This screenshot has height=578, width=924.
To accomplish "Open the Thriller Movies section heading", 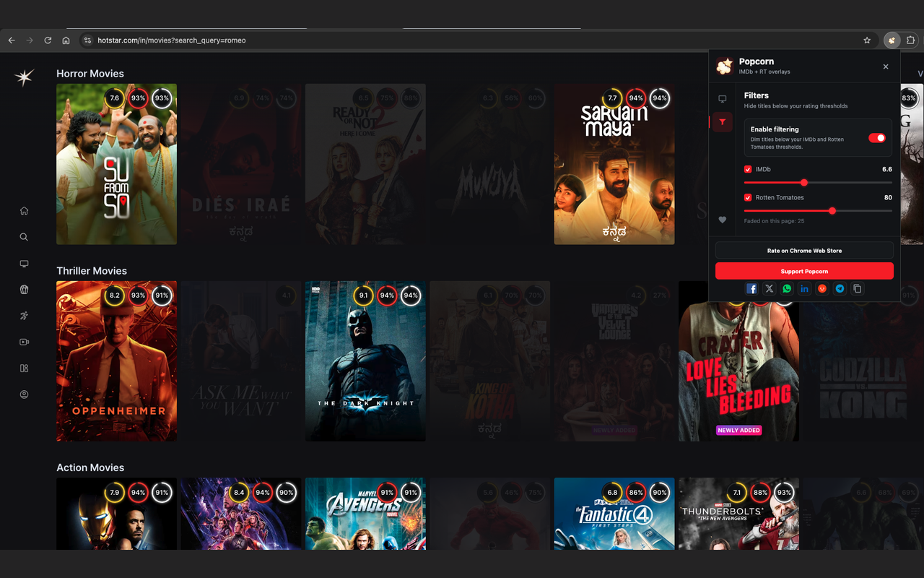I will coord(92,271).
